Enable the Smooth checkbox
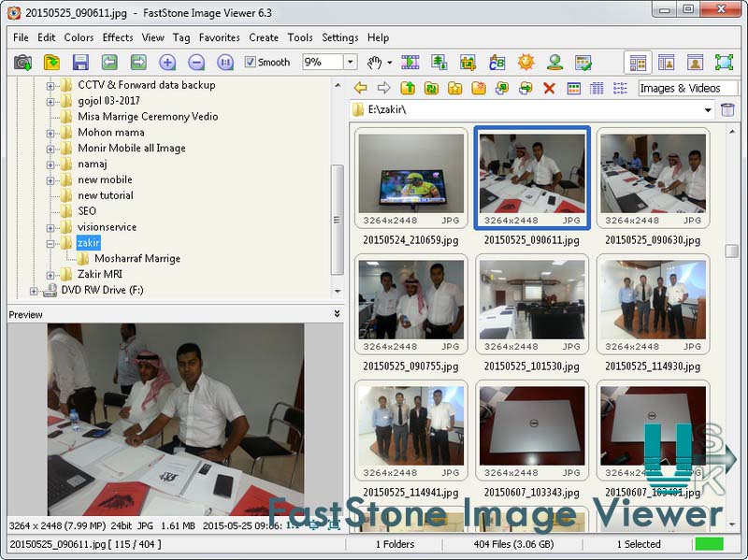 250,62
